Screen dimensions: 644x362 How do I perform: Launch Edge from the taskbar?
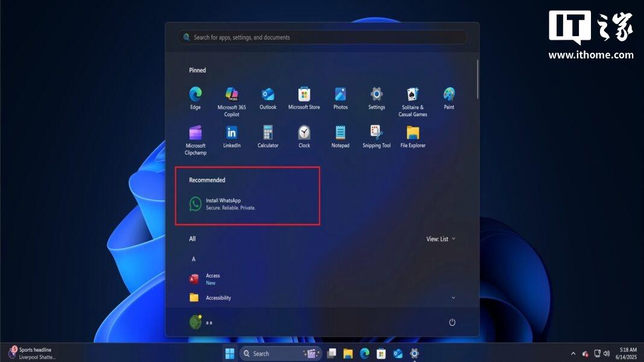(x=364, y=354)
